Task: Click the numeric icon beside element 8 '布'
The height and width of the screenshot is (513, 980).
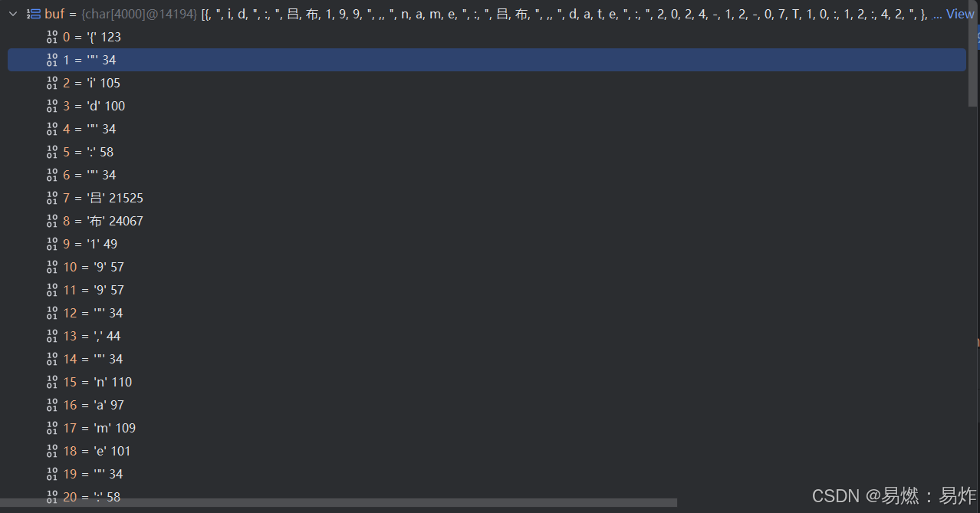Action: [52, 221]
